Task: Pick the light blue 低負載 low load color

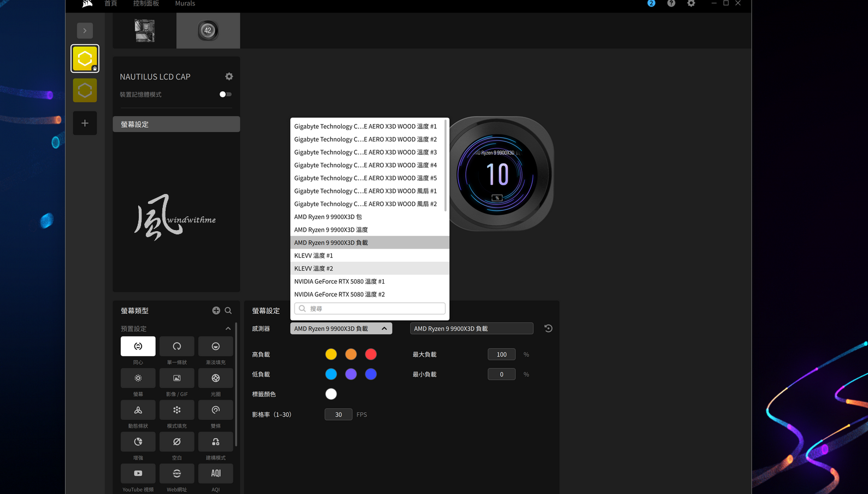Action: coord(331,374)
